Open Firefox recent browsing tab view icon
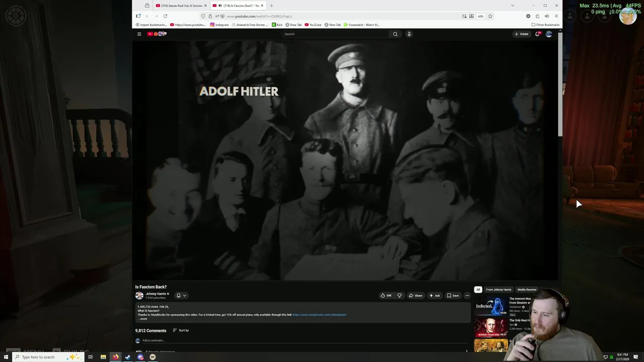 [147, 6]
